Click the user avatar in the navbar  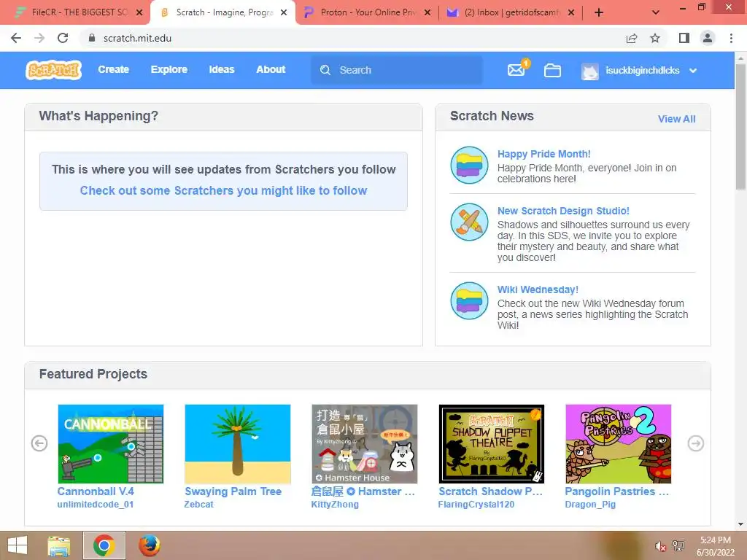(x=589, y=71)
